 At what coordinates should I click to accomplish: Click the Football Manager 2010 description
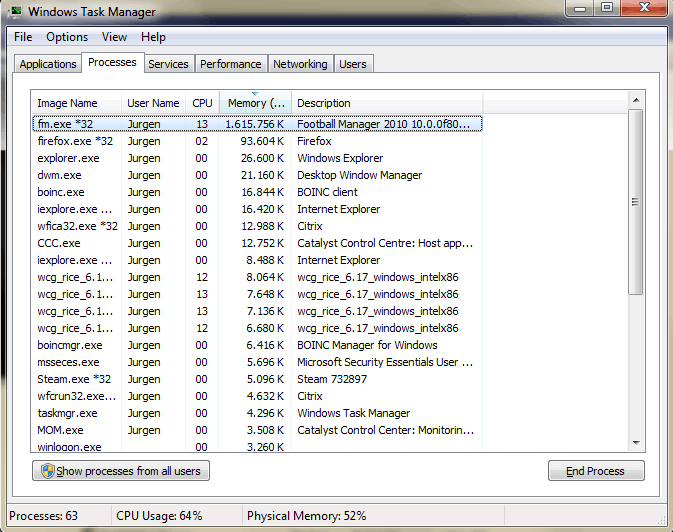click(x=384, y=124)
